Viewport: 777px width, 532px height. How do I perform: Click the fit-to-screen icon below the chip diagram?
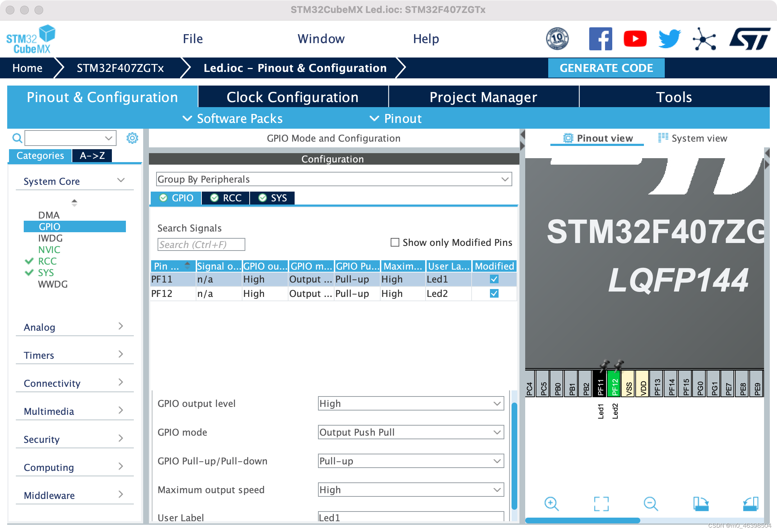(602, 504)
